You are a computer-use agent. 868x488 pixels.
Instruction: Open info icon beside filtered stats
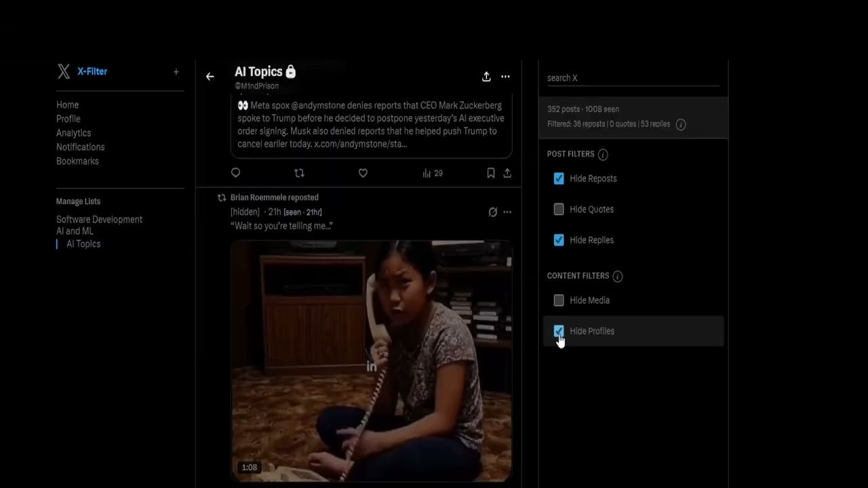(681, 125)
